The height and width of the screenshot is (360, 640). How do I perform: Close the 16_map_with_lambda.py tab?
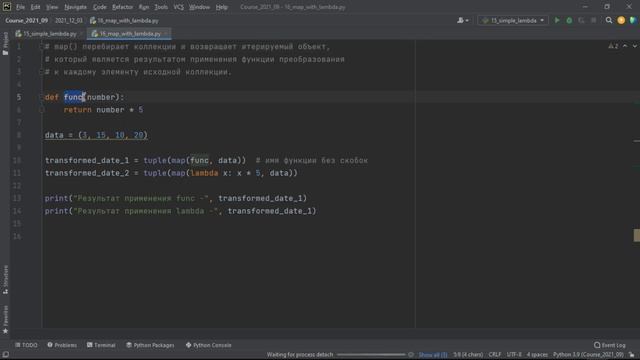click(x=167, y=34)
